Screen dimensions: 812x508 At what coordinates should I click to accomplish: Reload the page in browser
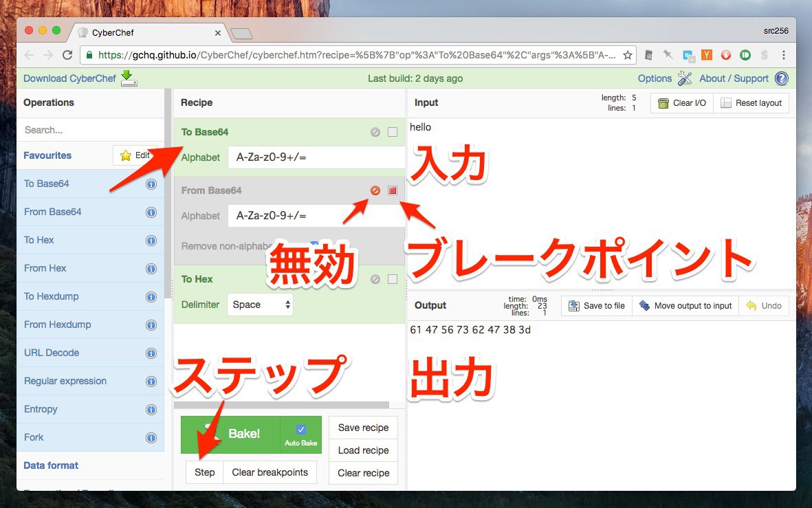click(x=67, y=55)
